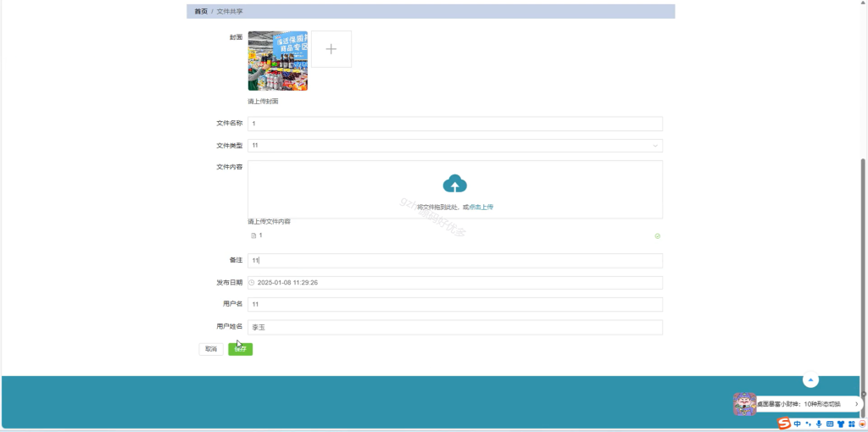Click the 用户姓名 field containing 李玉
868x432 pixels.
tap(455, 328)
